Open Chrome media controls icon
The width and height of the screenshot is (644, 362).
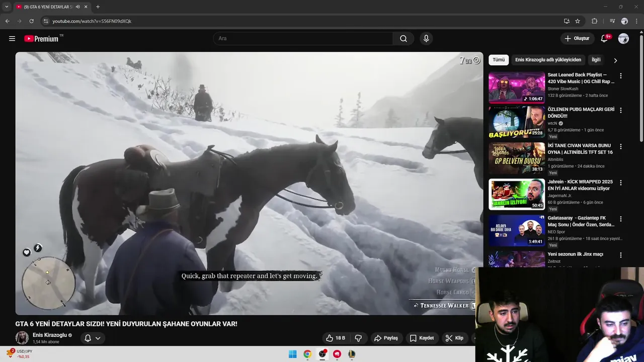pos(612,21)
